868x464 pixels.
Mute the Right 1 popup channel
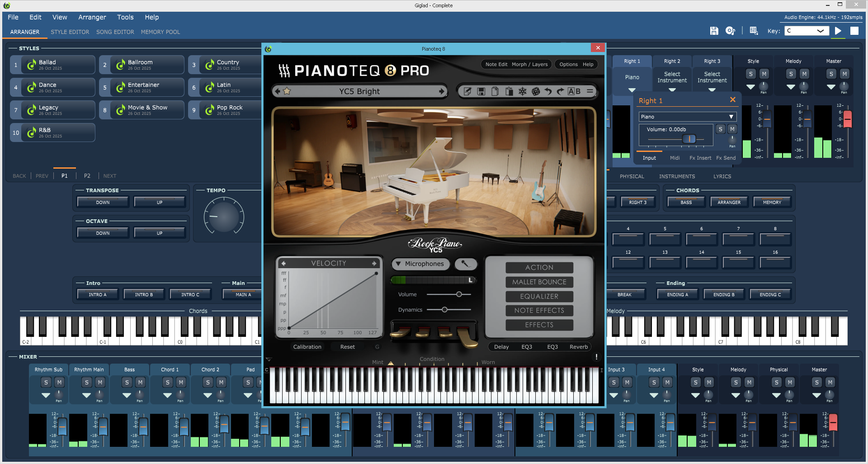click(732, 129)
